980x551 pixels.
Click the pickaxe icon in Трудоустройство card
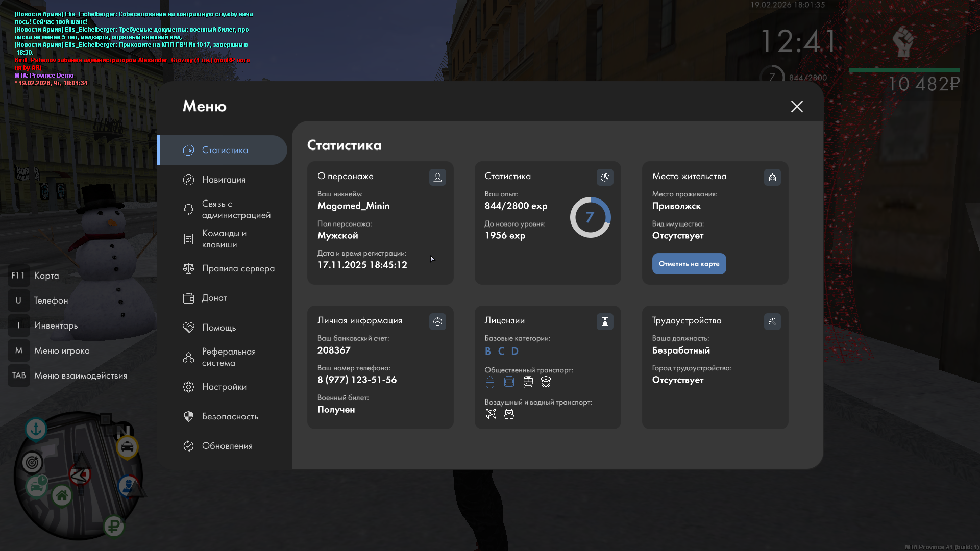772,321
